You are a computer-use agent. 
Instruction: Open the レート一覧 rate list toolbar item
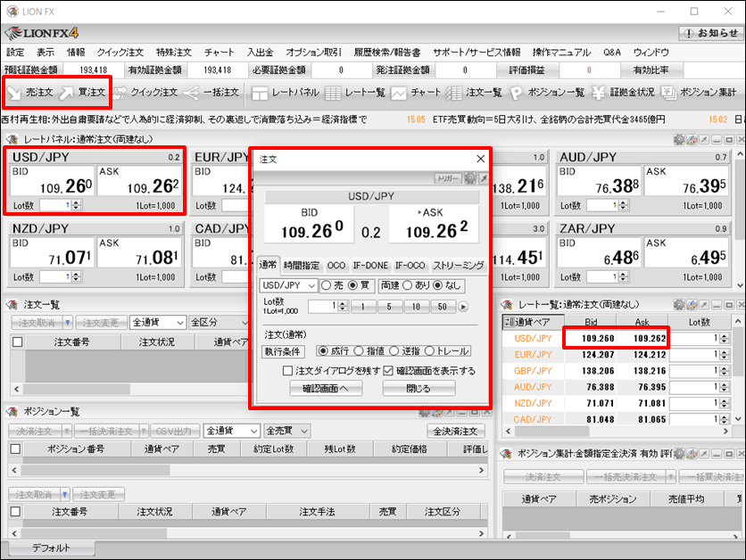(355, 92)
